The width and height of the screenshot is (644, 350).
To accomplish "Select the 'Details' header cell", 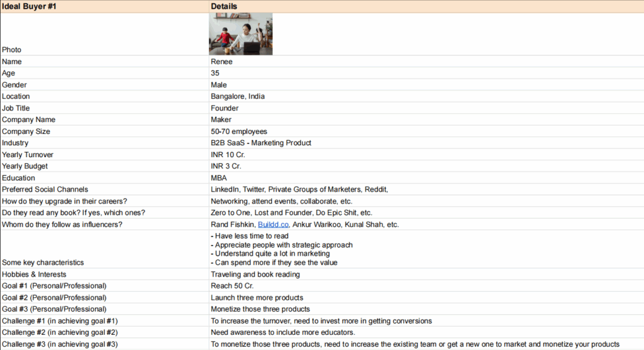I will pyautogui.click(x=224, y=6).
